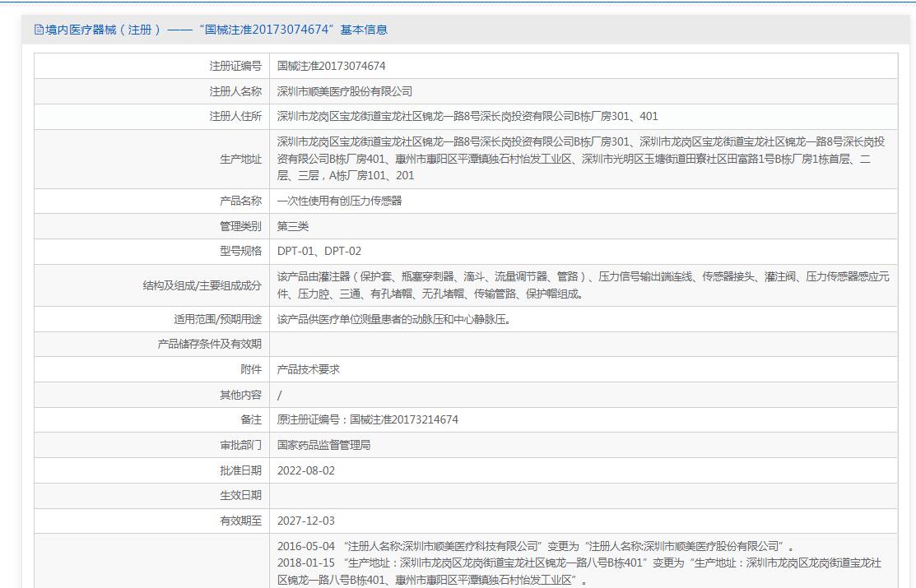Click the 2018-01-15 production address change record
The height and width of the screenshot is (588, 916).
point(576,572)
